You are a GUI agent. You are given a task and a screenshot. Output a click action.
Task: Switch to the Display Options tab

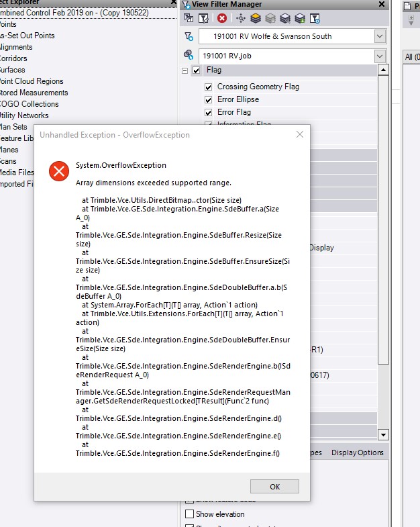357,452
